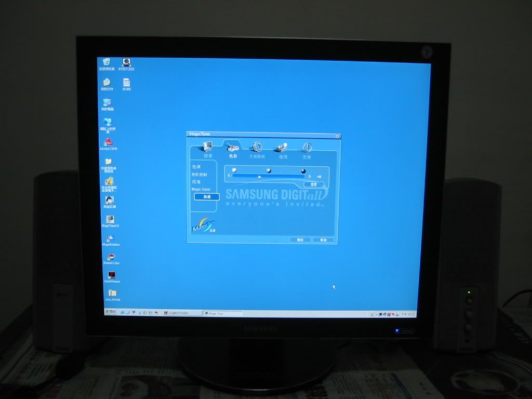Image resolution: width=532 pixels, height=399 pixels.
Task: Open the Recycle Bin desktop icon
Action: tap(107, 64)
